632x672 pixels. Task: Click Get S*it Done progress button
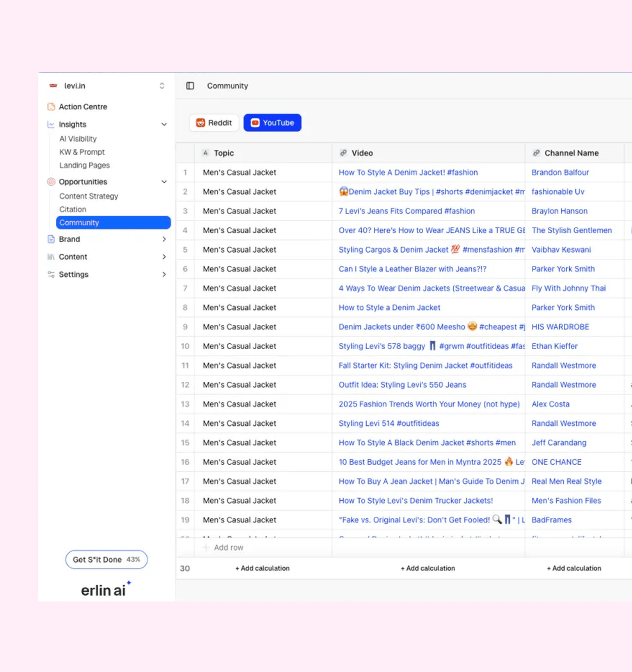coord(107,560)
